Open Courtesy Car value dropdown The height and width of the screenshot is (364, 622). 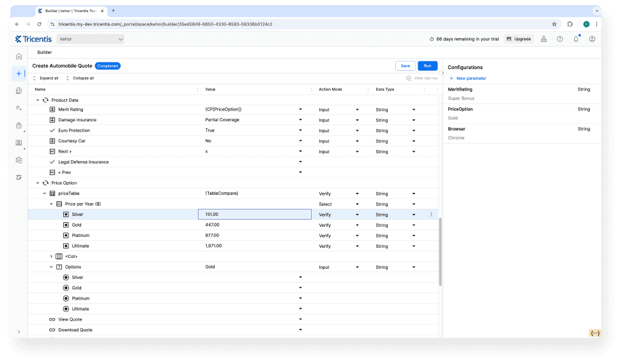point(300,140)
